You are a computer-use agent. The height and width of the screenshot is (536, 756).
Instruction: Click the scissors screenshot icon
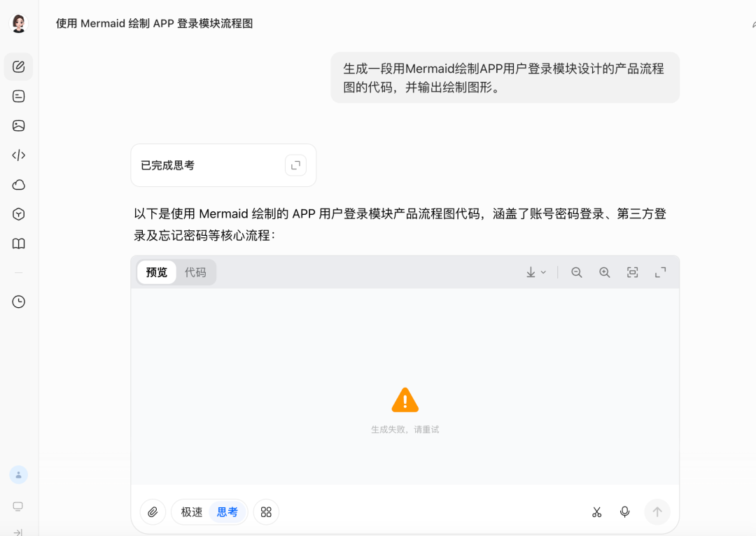(x=597, y=512)
